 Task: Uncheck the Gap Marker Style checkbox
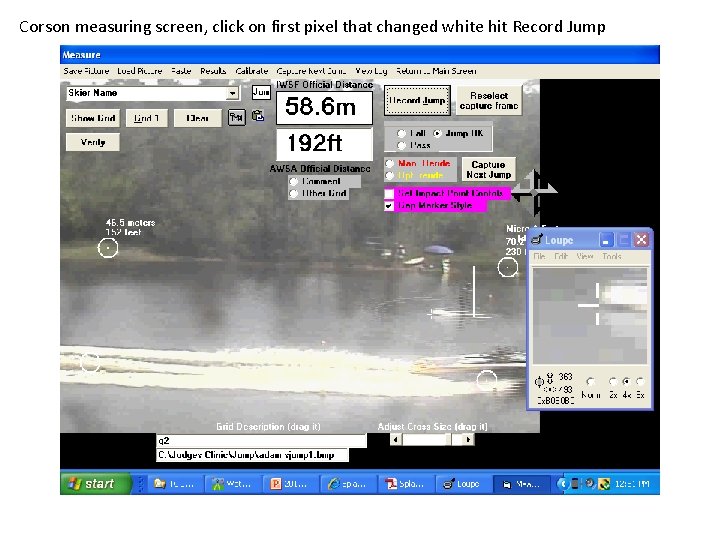pyautogui.click(x=389, y=206)
